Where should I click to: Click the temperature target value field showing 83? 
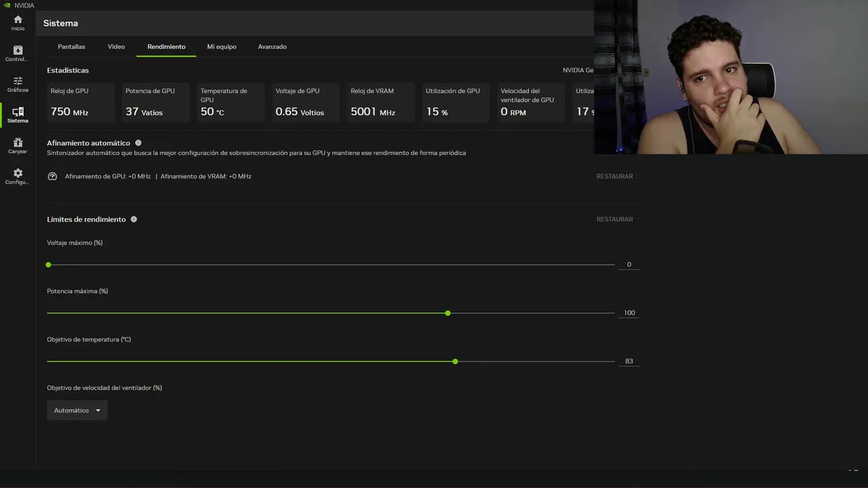click(x=629, y=361)
